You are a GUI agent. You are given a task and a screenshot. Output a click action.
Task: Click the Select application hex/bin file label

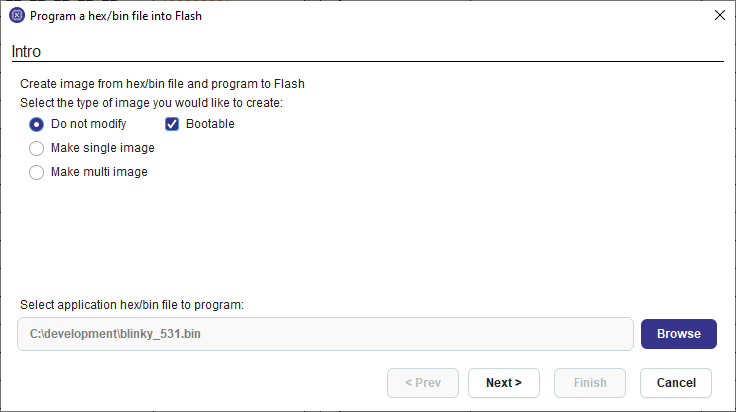pos(132,305)
